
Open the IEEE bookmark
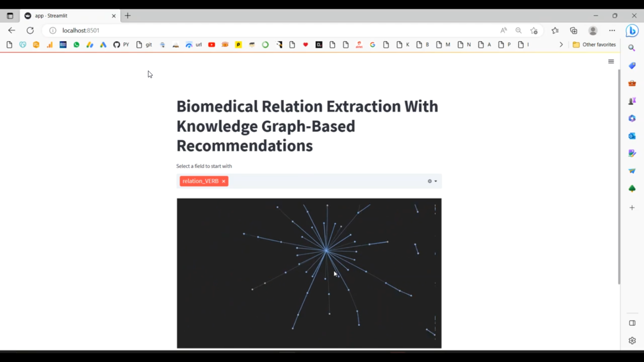(x=63, y=45)
